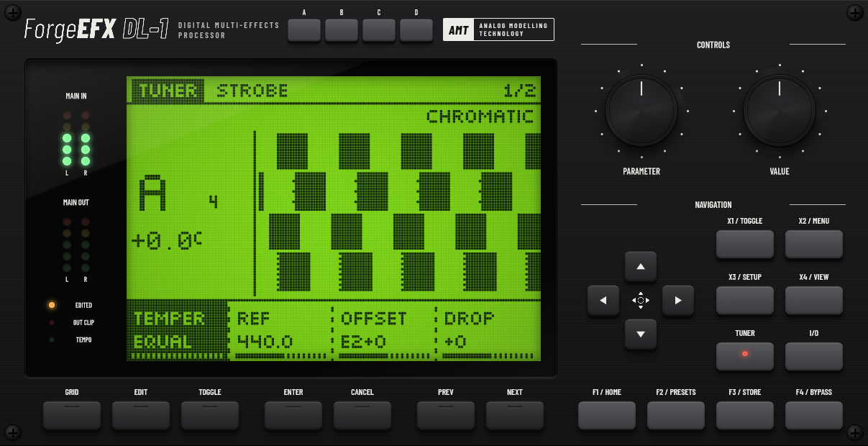868x446 pixels.
Task: Click the center crosshair navigation icon
Action: click(x=641, y=300)
